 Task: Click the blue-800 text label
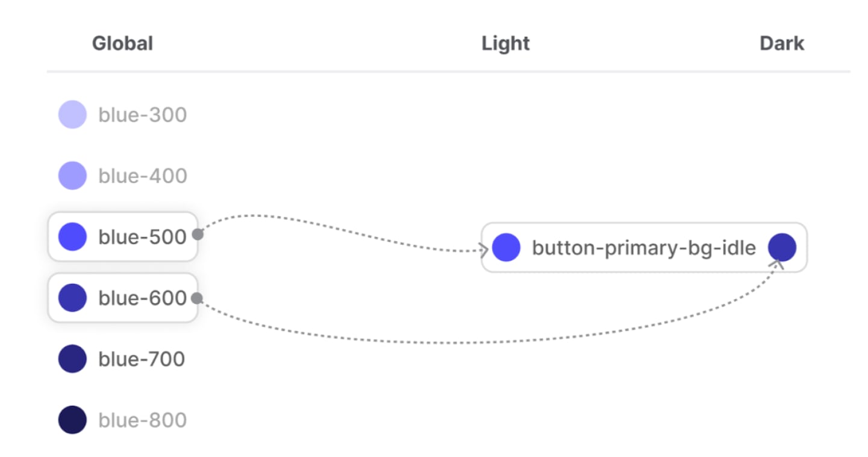tap(142, 420)
